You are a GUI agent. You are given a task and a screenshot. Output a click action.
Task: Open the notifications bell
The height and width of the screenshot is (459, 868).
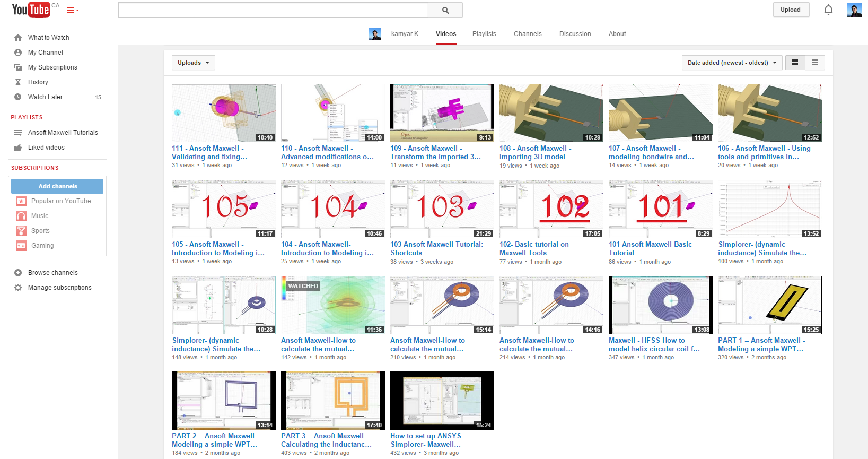(828, 10)
